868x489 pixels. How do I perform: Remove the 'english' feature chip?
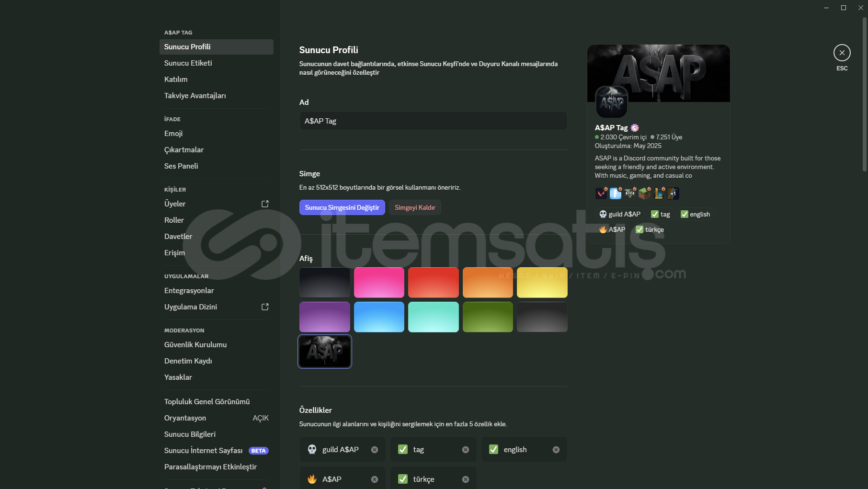tap(556, 450)
